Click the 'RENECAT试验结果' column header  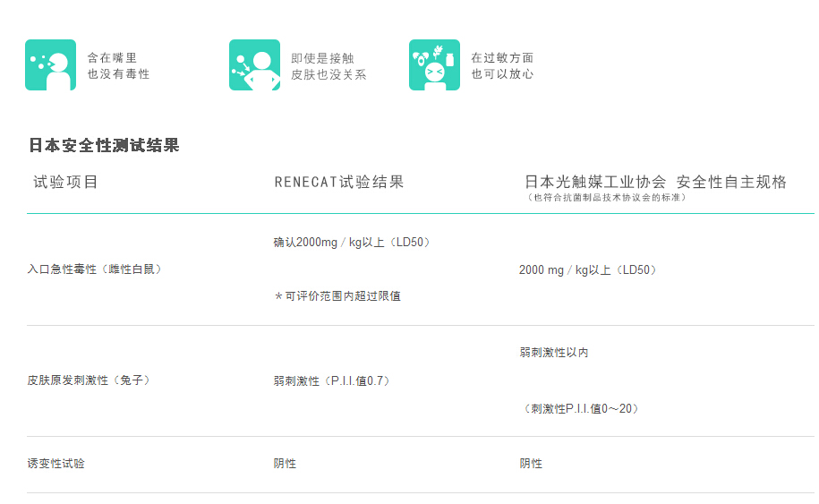[x=339, y=182]
